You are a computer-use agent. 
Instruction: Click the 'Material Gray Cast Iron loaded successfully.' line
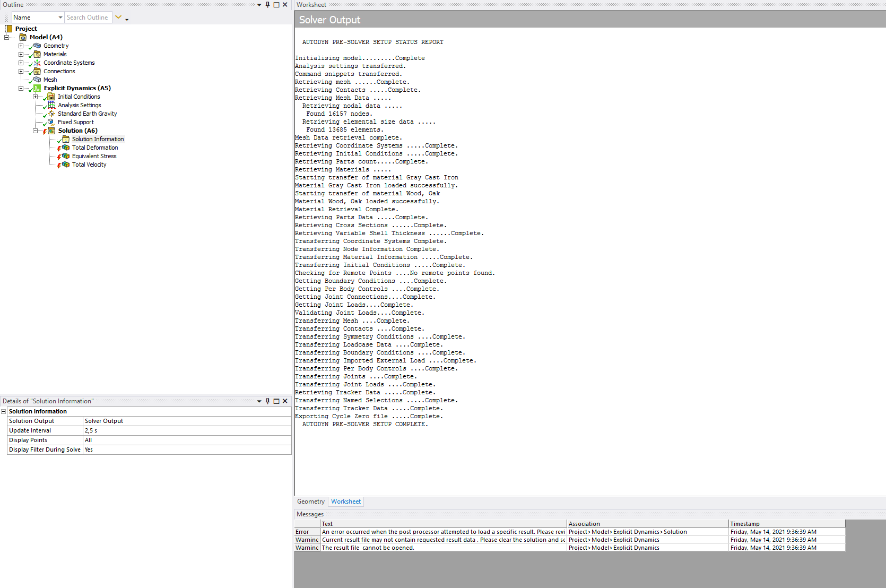tap(377, 185)
